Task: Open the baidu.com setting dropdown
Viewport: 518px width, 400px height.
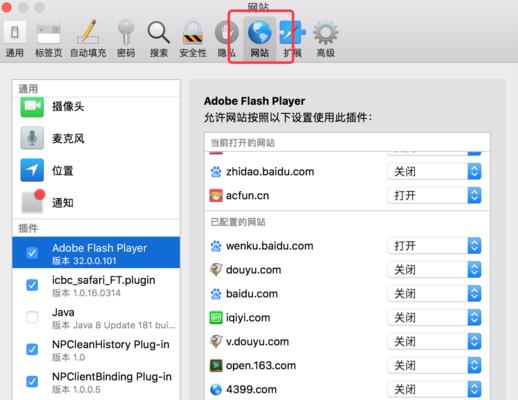Action: point(434,294)
